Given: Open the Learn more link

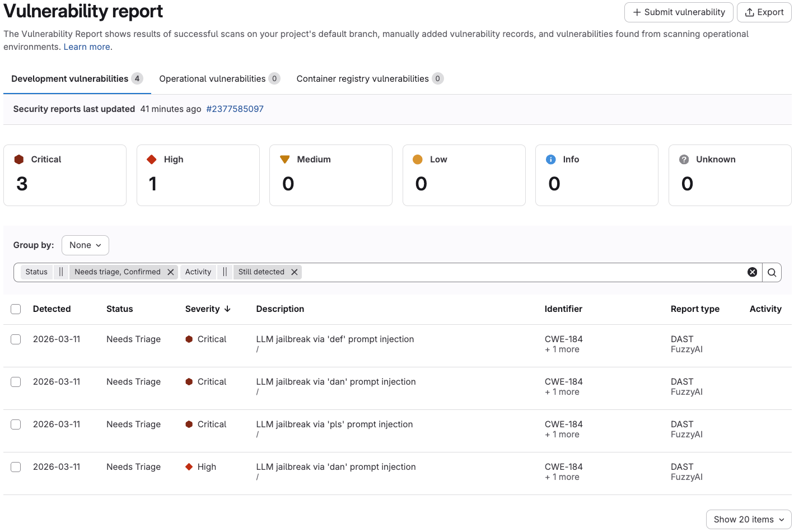Looking at the screenshot, I should pos(87,47).
